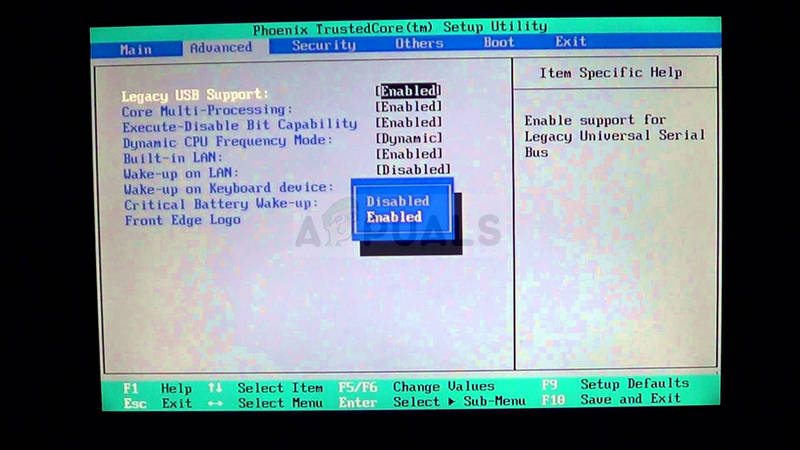Select the Advanced tab
Image resolution: width=800 pixels, height=450 pixels.
point(221,47)
